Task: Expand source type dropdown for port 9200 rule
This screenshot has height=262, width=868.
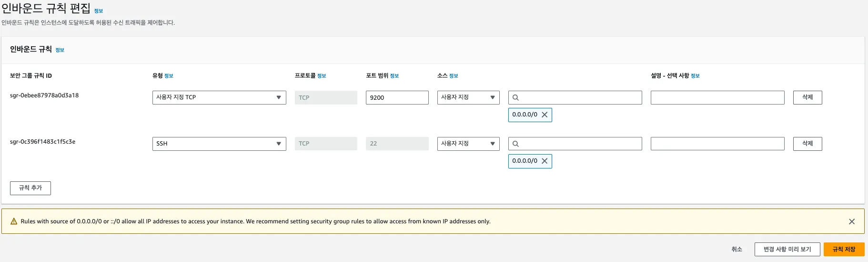Action: point(468,98)
